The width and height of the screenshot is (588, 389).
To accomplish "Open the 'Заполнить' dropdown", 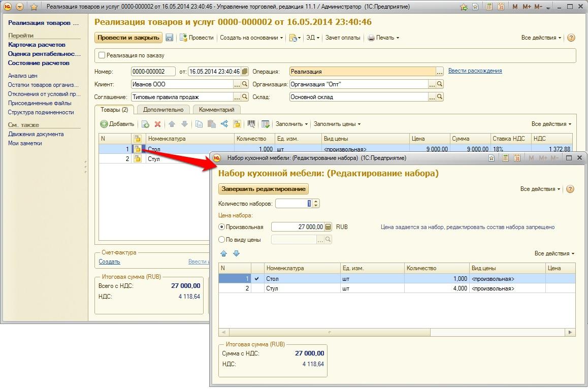I will 291,124.
